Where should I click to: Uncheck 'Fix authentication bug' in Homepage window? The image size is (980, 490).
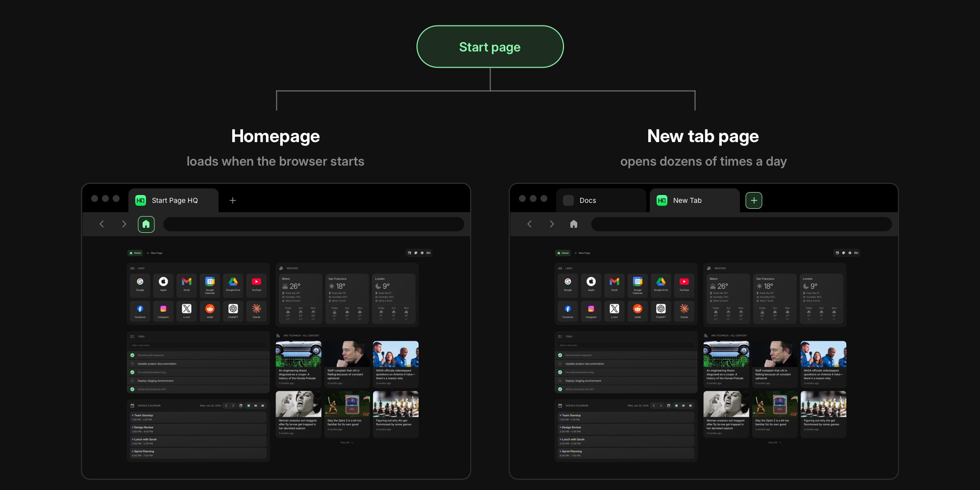pyautogui.click(x=132, y=372)
